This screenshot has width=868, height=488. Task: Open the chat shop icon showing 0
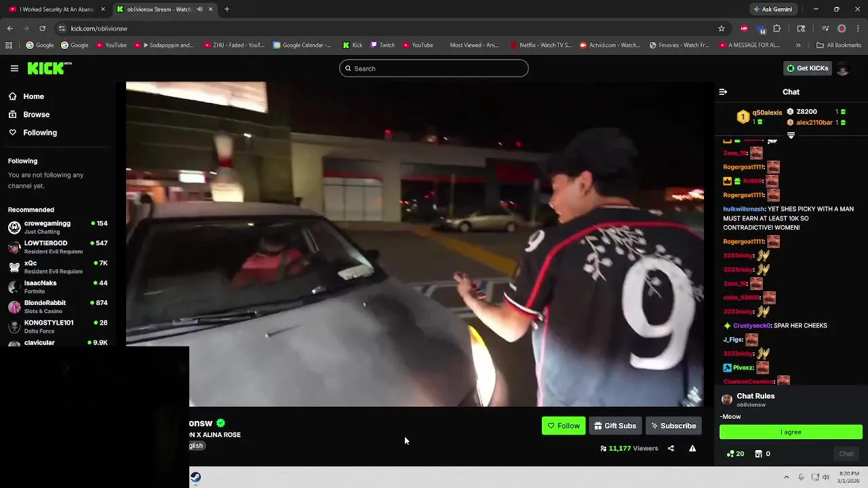[x=762, y=453]
